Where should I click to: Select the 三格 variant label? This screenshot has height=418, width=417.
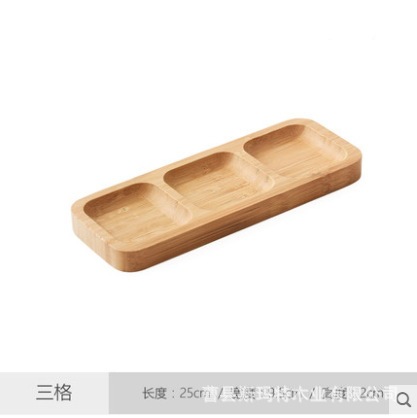point(54,392)
